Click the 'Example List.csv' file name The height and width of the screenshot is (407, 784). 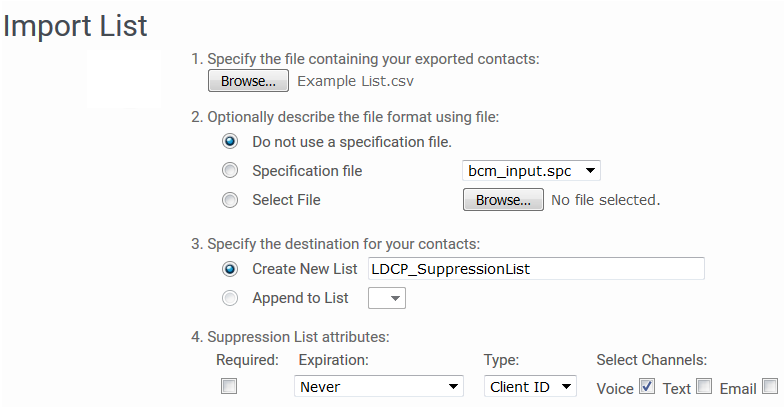pyautogui.click(x=356, y=81)
